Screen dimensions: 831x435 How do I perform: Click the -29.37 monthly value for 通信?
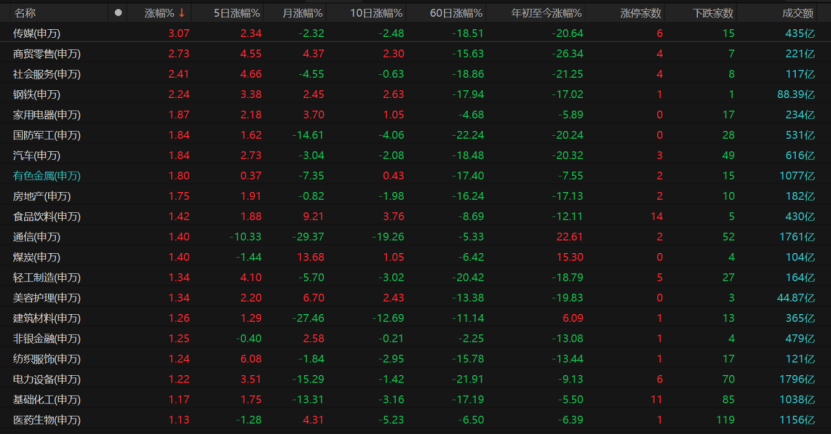point(308,237)
